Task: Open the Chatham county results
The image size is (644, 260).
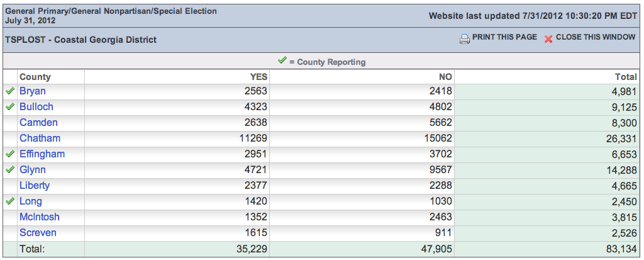Action: pyautogui.click(x=40, y=138)
